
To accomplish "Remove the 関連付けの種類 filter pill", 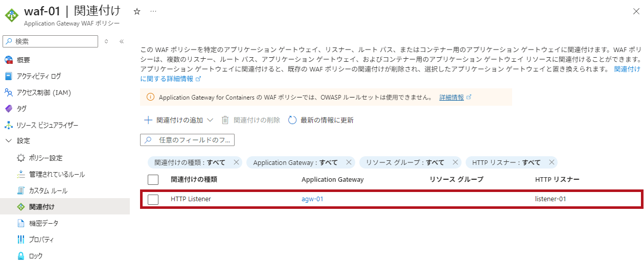I will (236, 162).
